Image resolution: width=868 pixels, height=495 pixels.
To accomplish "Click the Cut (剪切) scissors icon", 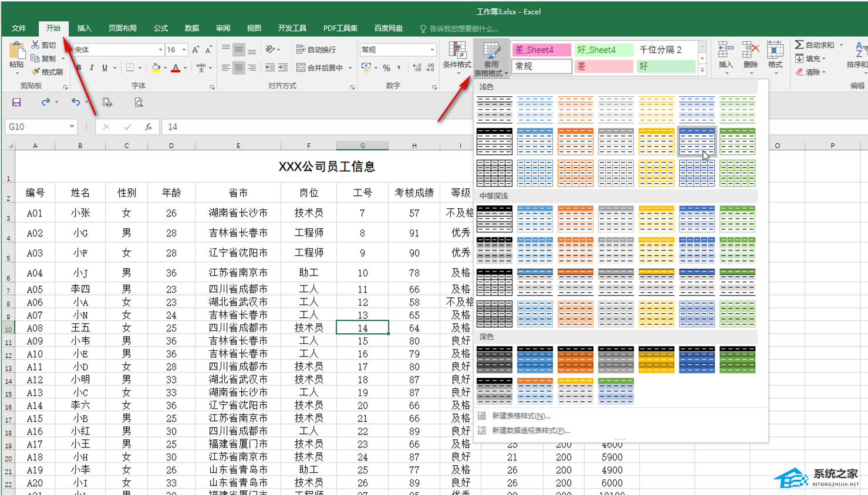I will pos(35,45).
